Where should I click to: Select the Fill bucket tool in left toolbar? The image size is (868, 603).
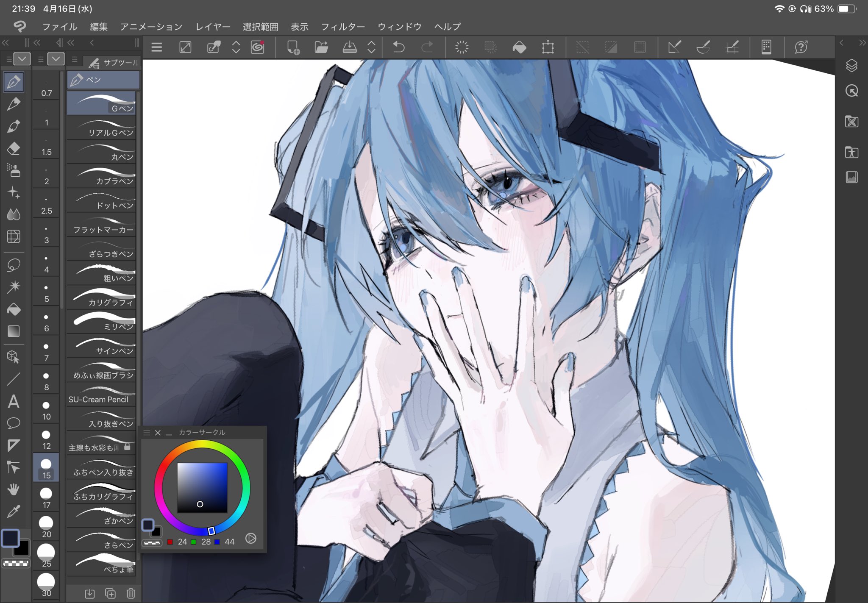pos(14,309)
